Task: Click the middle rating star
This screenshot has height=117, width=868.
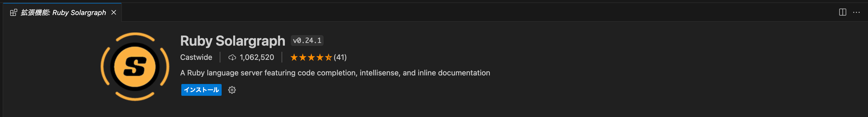Action: 311,57
